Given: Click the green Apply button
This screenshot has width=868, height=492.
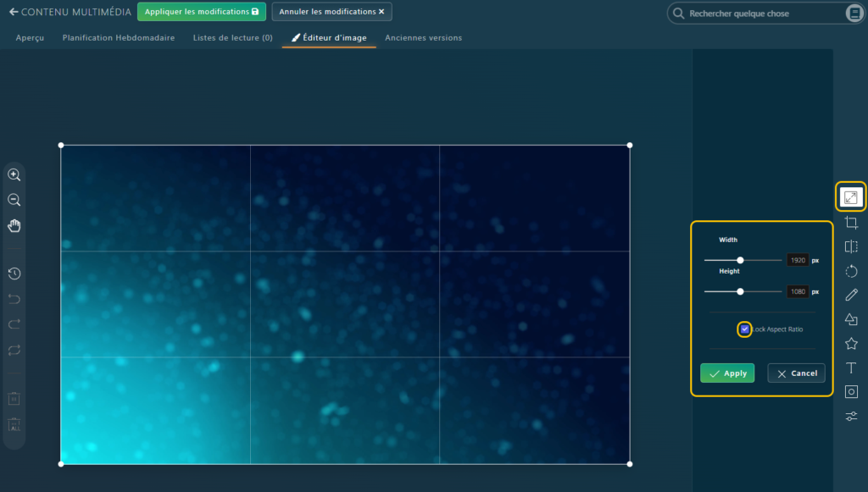Looking at the screenshot, I should point(726,373).
